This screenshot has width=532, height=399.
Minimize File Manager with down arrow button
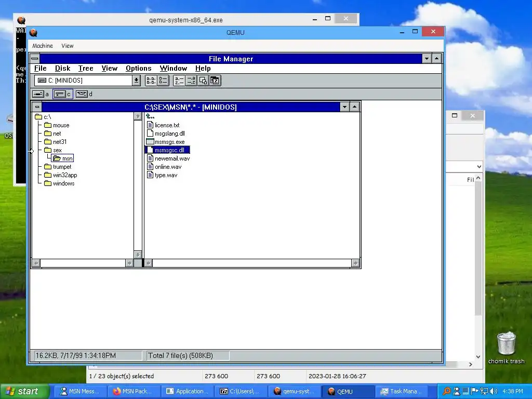coord(427,59)
